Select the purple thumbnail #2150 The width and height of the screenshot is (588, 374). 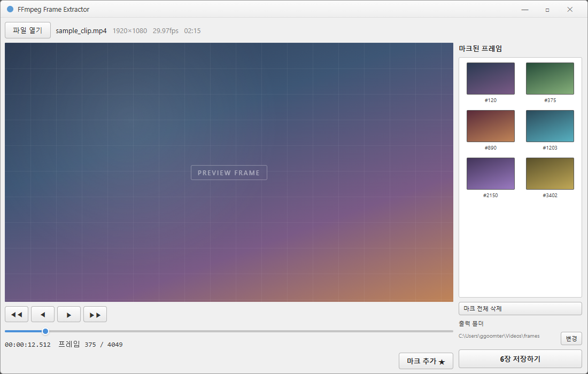491,174
